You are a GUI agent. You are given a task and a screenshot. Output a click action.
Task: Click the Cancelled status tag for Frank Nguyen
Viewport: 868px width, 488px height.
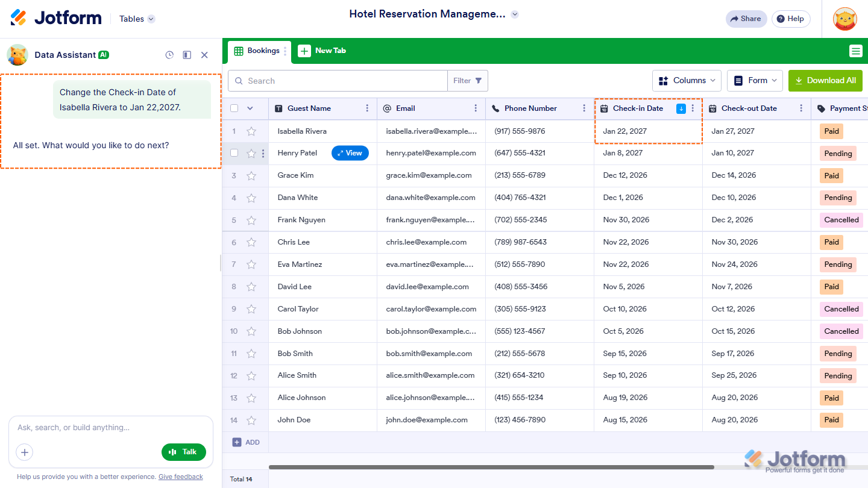click(x=841, y=220)
